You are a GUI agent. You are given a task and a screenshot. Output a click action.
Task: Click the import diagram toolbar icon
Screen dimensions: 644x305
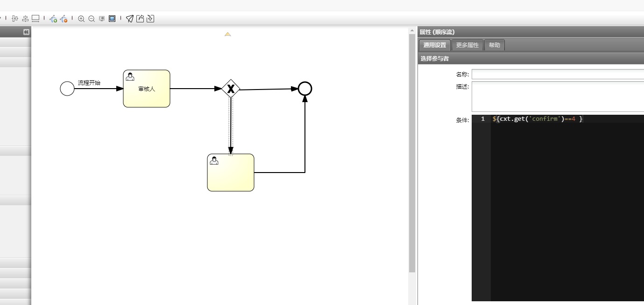(x=150, y=19)
